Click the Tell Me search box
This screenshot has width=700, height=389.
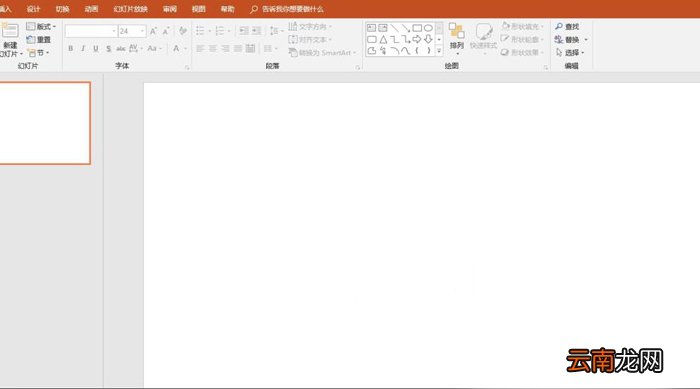(x=287, y=9)
